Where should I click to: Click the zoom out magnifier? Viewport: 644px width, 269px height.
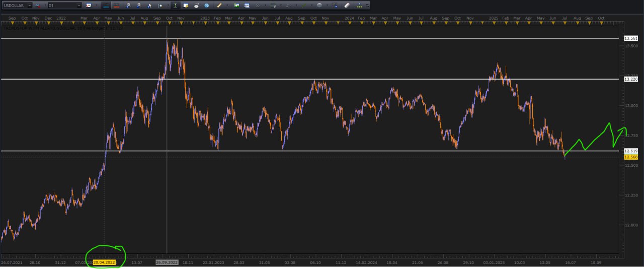pos(139,6)
